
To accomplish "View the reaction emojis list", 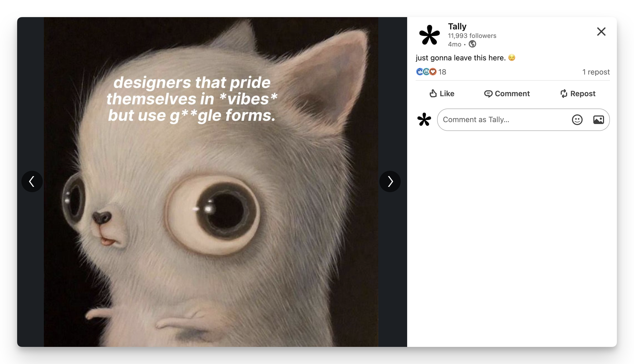I will [426, 72].
